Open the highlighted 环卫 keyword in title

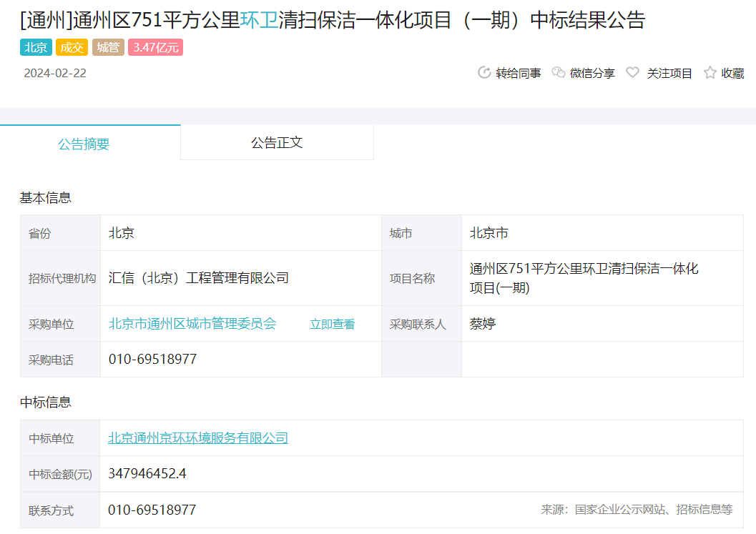point(260,20)
